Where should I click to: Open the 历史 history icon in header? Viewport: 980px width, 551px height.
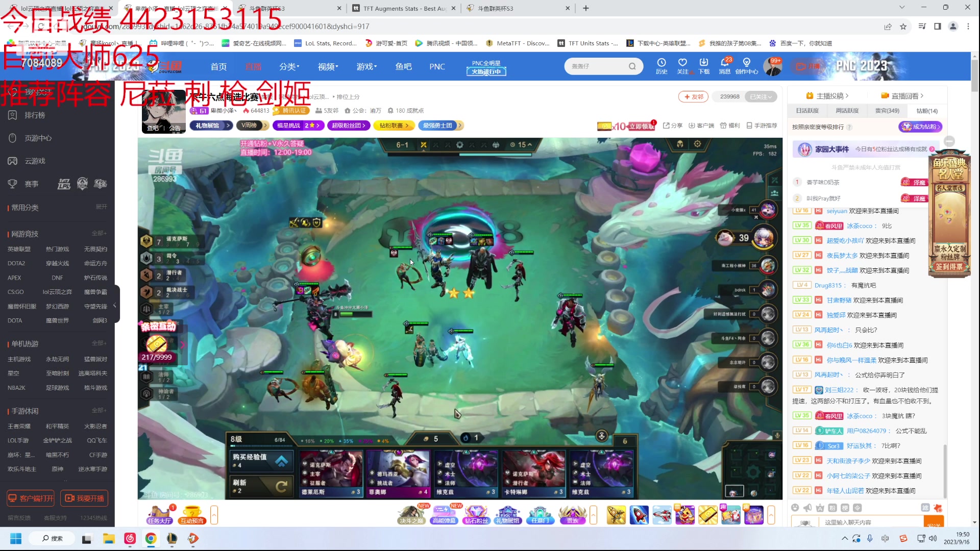pyautogui.click(x=661, y=66)
